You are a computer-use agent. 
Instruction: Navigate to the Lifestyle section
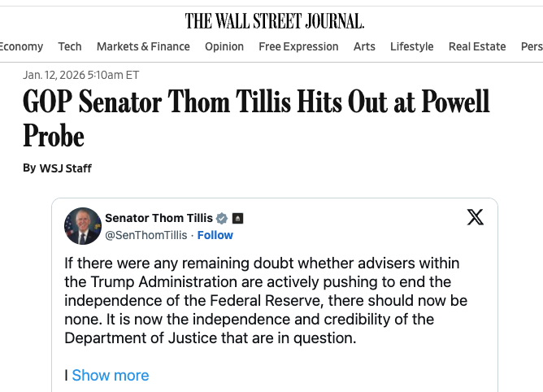[411, 46]
